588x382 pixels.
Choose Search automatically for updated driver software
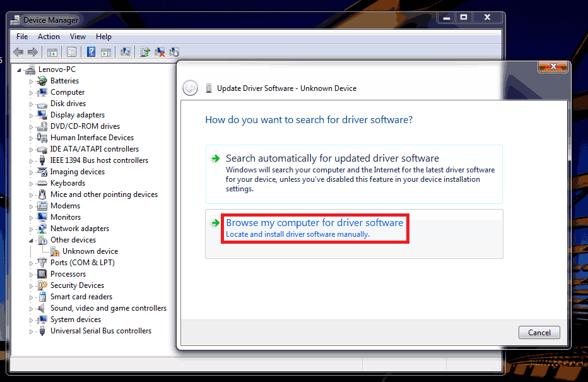pyautogui.click(x=332, y=158)
